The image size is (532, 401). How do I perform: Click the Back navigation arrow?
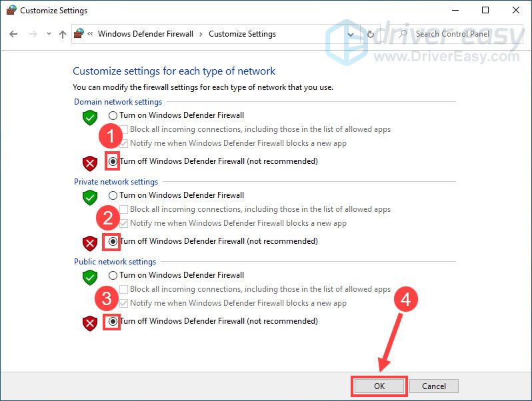[14, 34]
